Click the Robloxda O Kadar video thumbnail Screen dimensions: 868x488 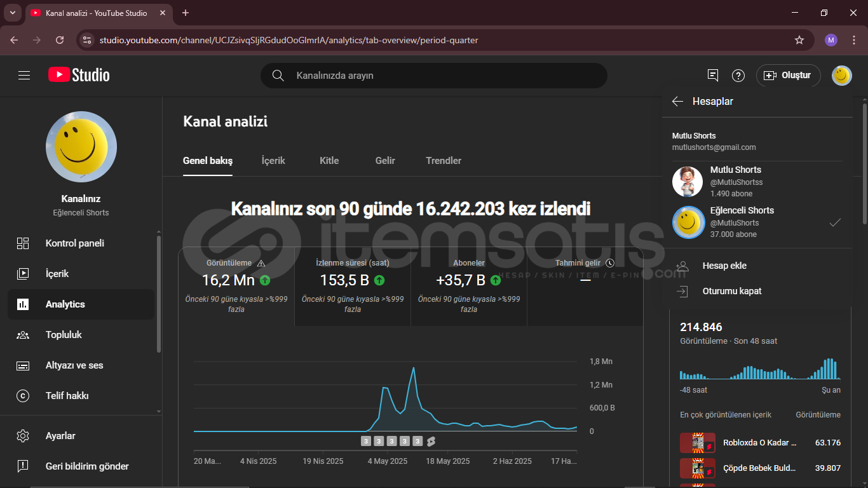[x=698, y=443]
